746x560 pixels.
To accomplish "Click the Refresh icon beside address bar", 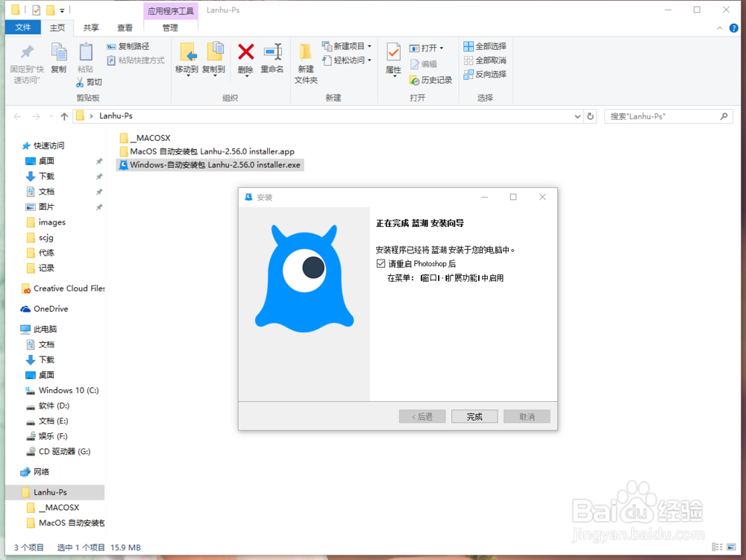I will pos(590,116).
